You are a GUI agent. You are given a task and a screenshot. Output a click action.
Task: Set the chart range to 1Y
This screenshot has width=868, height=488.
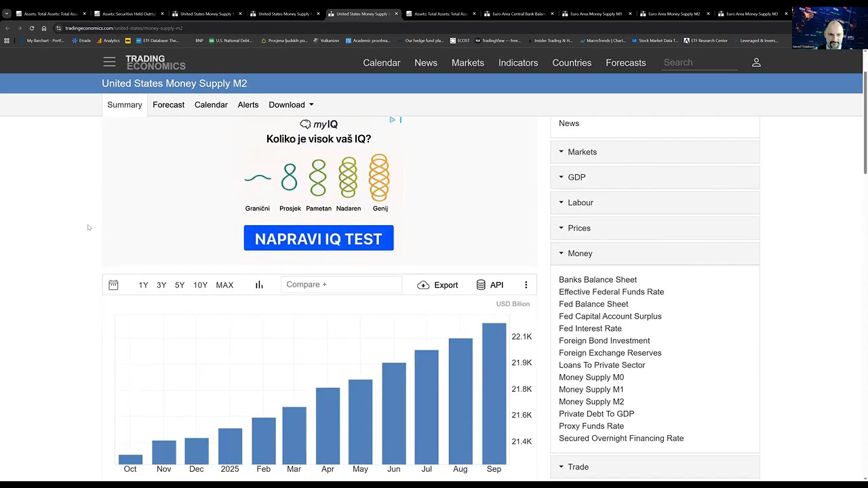143,285
